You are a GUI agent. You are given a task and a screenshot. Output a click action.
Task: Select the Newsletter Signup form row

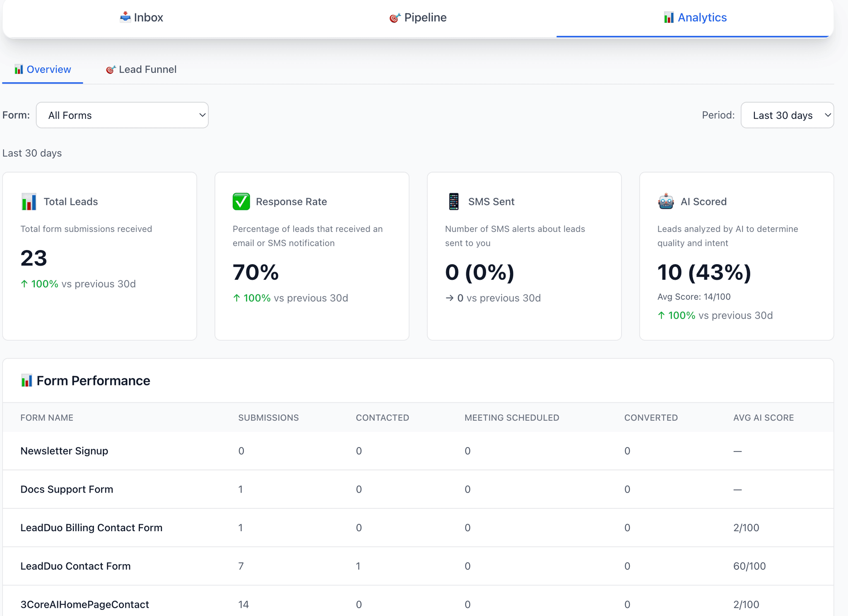click(64, 451)
